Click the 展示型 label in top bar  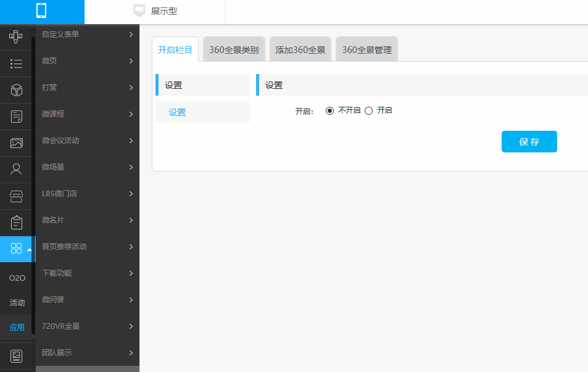(x=164, y=11)
